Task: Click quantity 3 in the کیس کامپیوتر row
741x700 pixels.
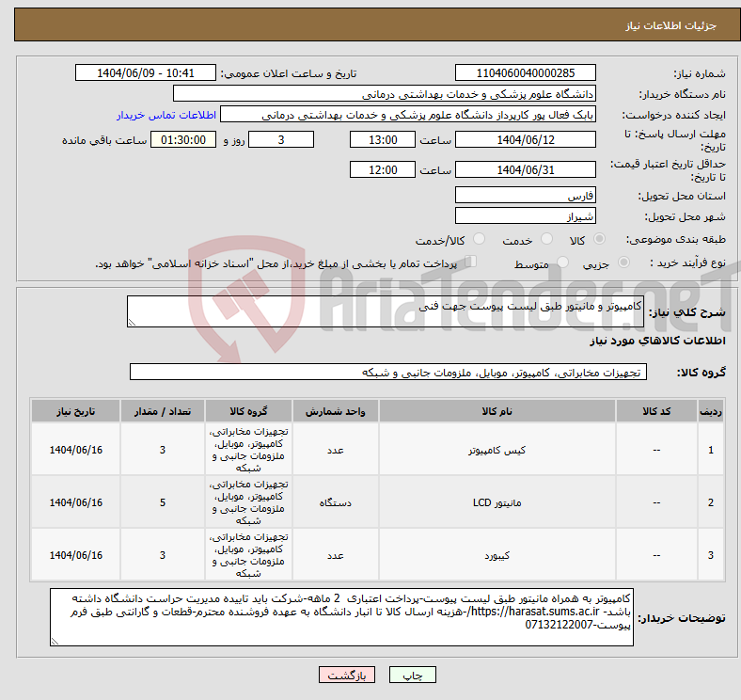Action: (x=162, y=450)
